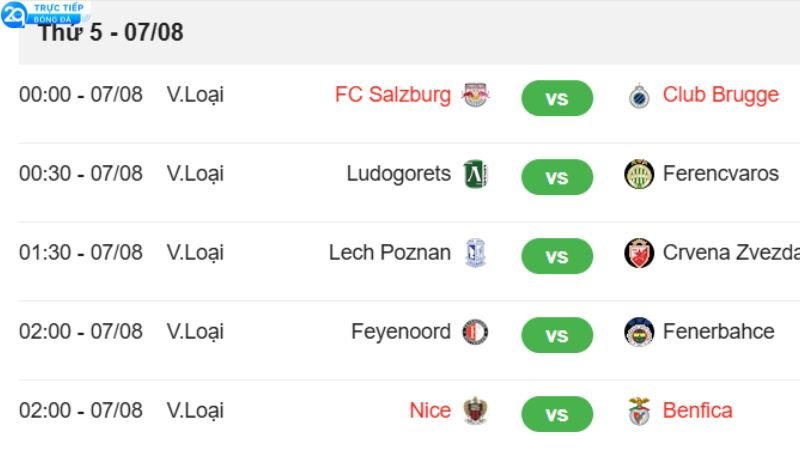The image size is (800, 450).
Task: Click the Ferencvaros team crest
Action: (x=639, y=174)
